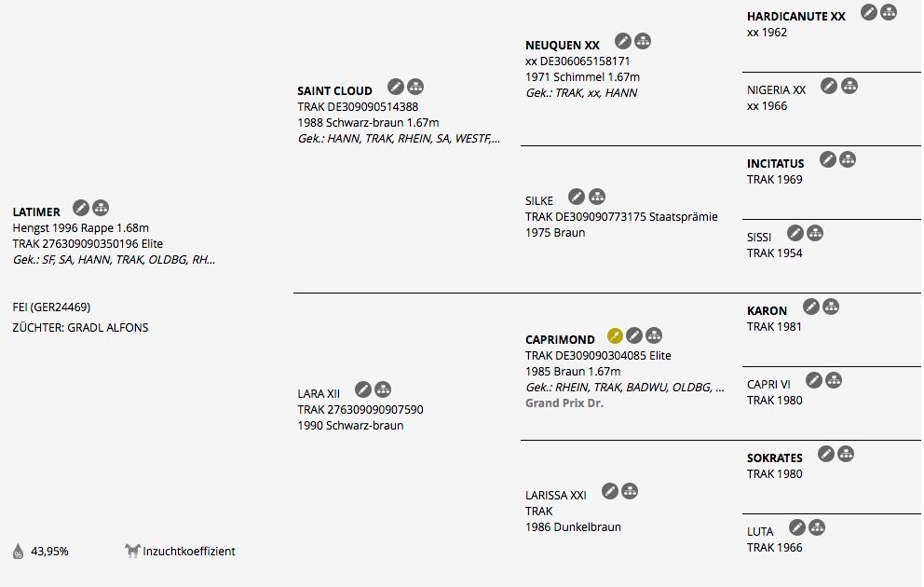The height and width of the screenshot is (587, 924).
Task: Open the pedigree tree icon for LARA XII
Action: (383, 389)
